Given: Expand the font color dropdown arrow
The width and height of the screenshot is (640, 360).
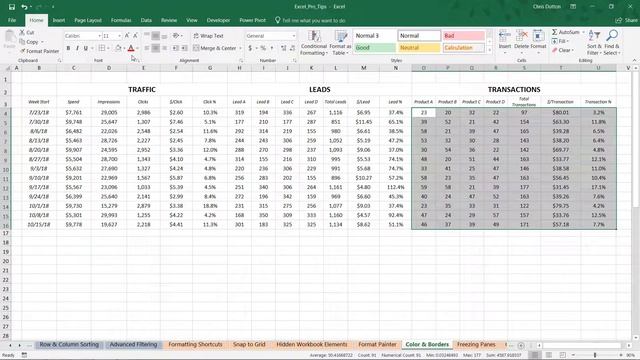Looking at the screenshot, I should 137,48.
